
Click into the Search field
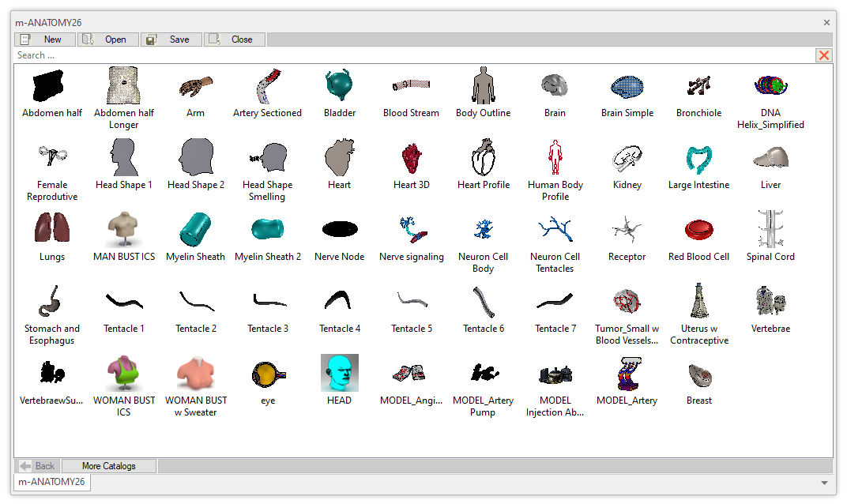coord(411,55)
